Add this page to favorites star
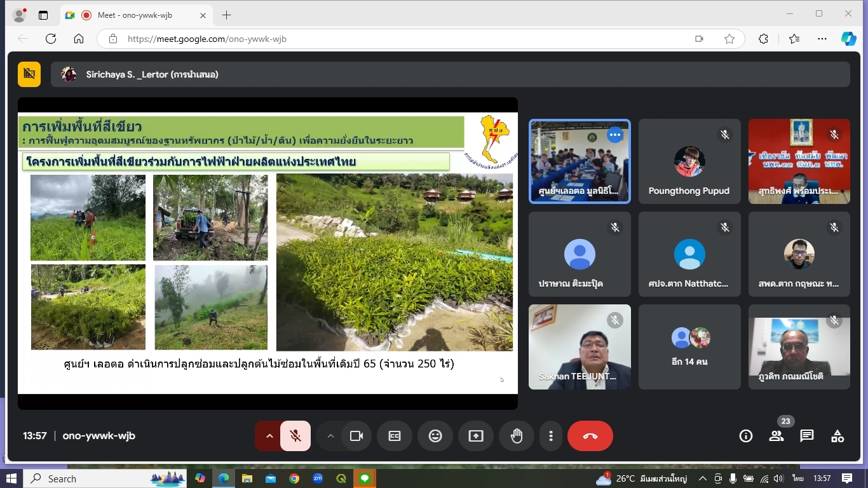 729,39
